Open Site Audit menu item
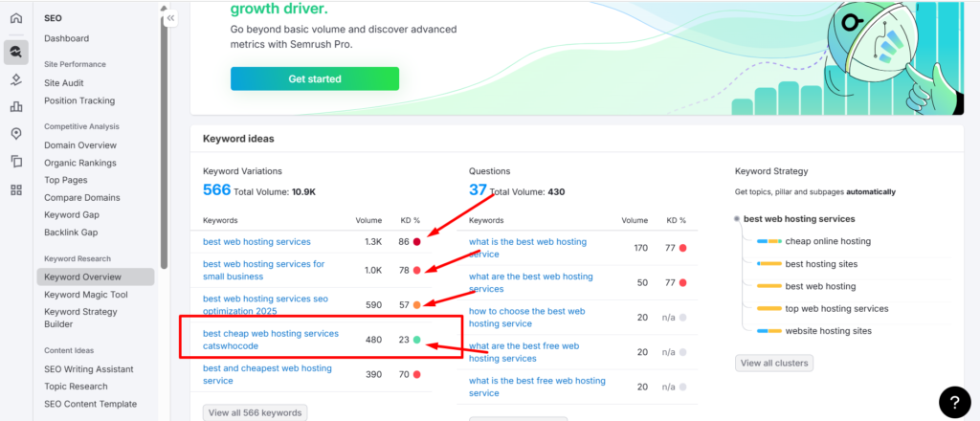The width and height of the screenshot is (980, 421). [x=64, y=83]
